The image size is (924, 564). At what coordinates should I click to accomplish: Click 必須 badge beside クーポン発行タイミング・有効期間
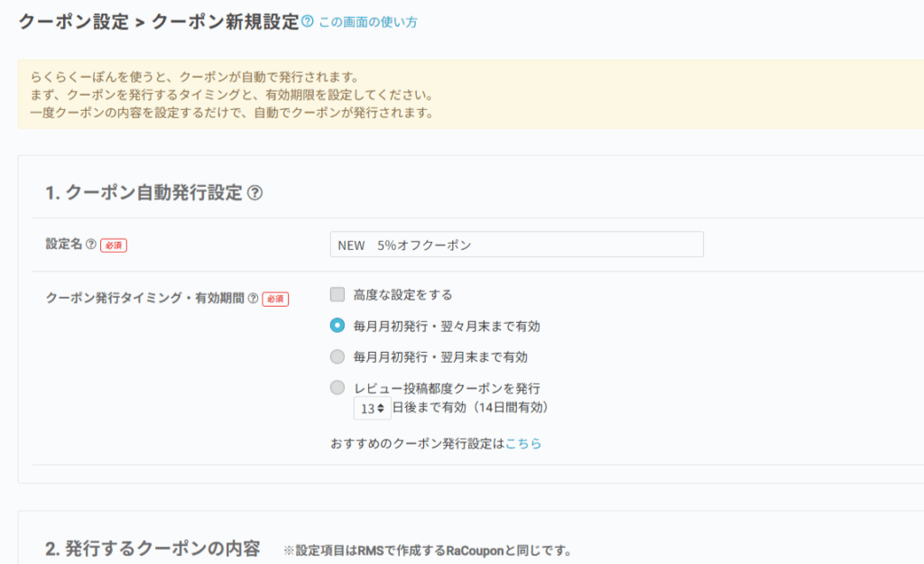pos(275,299)
